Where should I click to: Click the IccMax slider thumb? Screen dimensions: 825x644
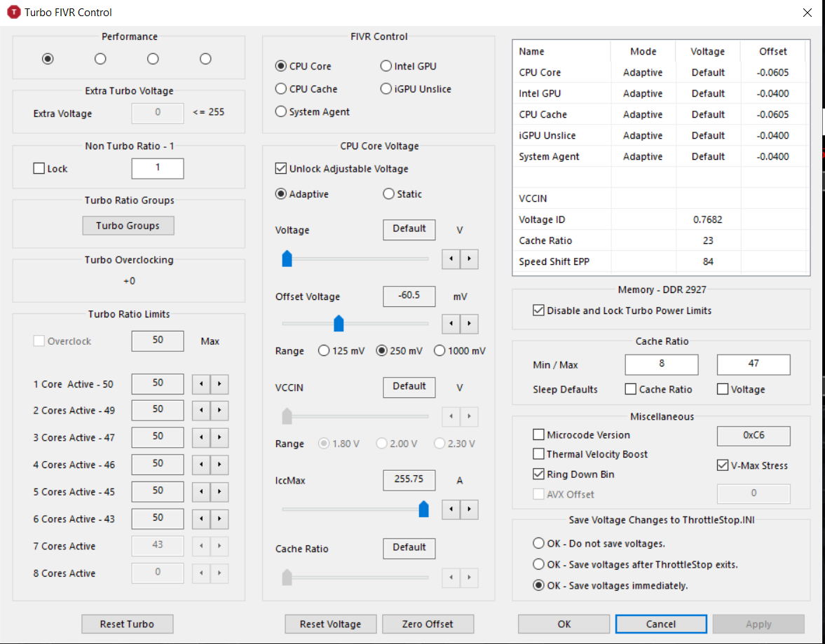(x=423, y=509)
